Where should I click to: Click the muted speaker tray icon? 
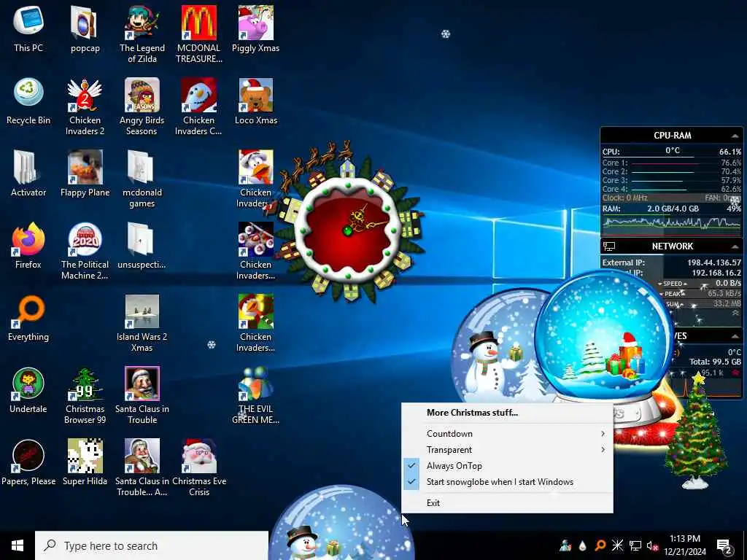(x=652, y=545)
